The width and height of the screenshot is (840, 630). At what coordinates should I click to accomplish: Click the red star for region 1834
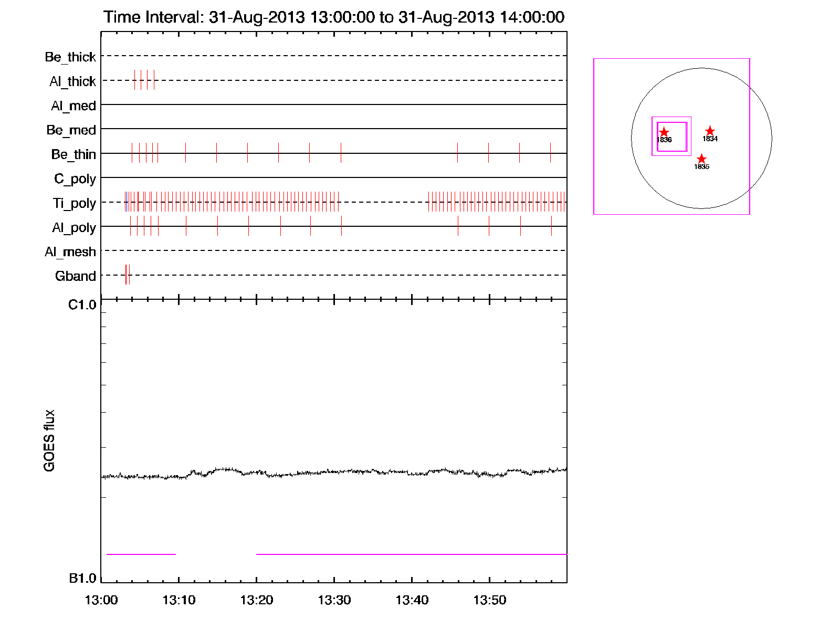(710, 131)
